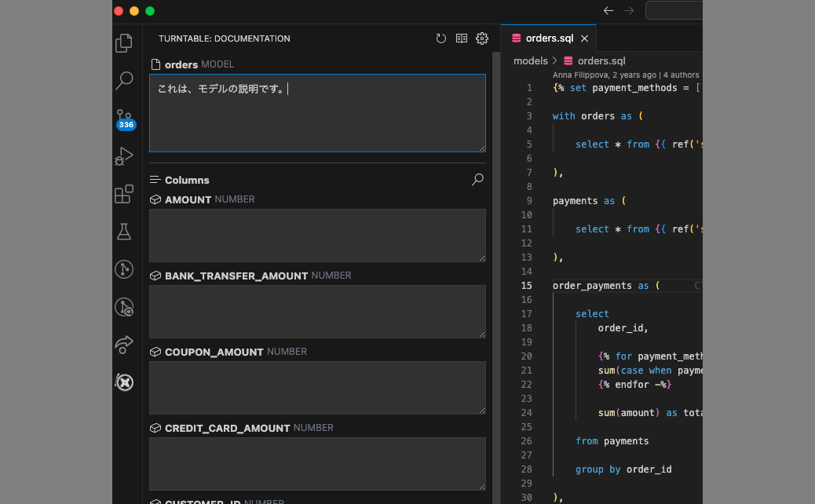The image size is (815, 504).
Task: Open the Git graph circle icon
Action: (124, 269)
